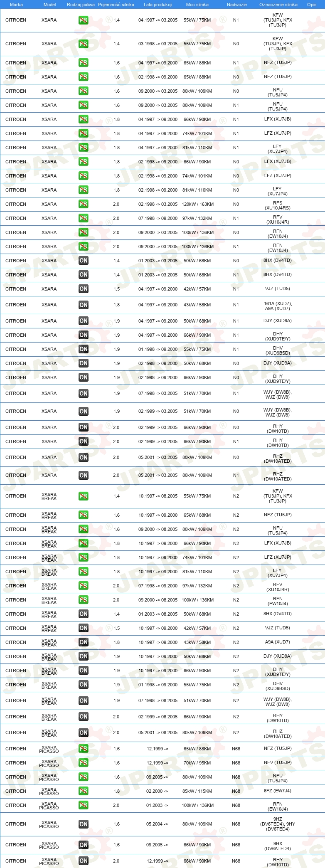Click the diesel ON icon in the Xsara VJZ (TUD5) N1 row
The image size is (325, 868).
click(x=84, y=289)
